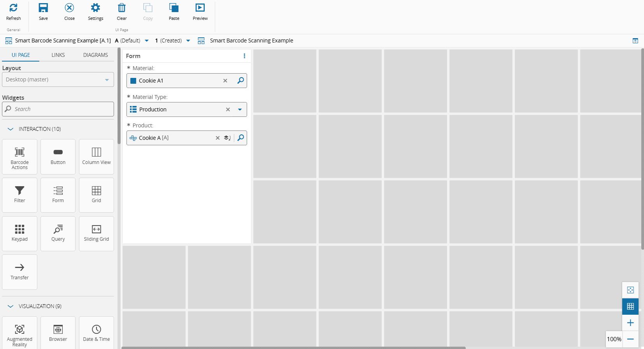Pick the Column View widget
Viewport: 644px width, 349px height.
coord(97,157)
